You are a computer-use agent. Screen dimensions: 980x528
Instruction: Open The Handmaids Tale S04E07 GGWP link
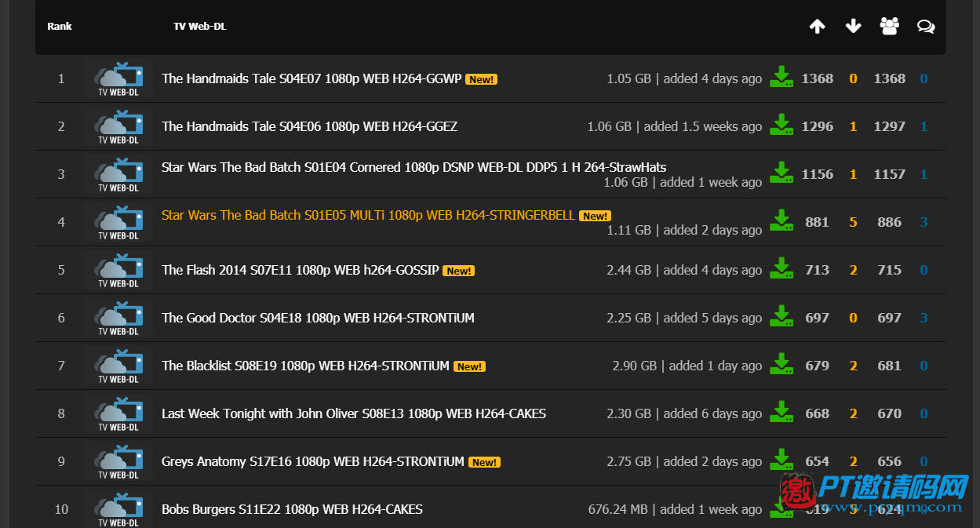click(x=311, y=78)
